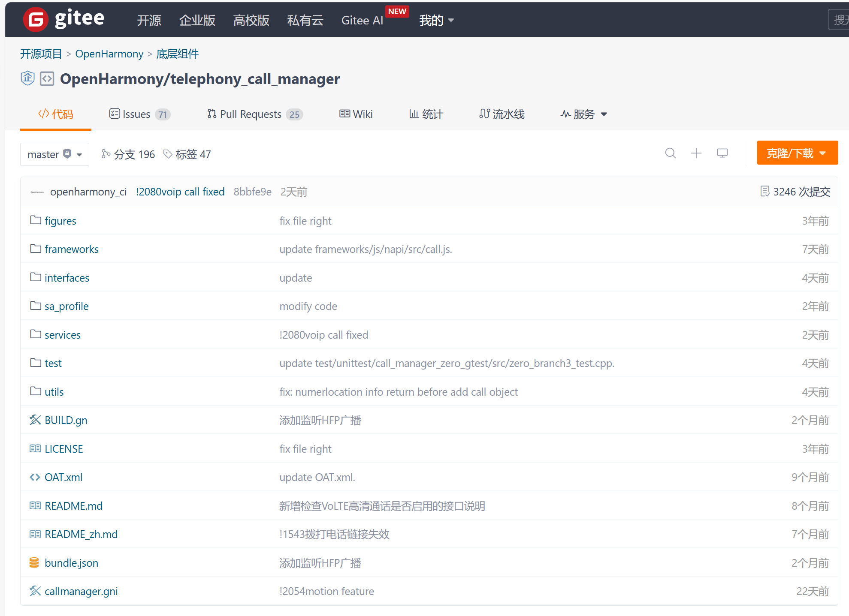Switch to the 代码 code tab
Screen dimensions: 849x616
click(56, 114)
